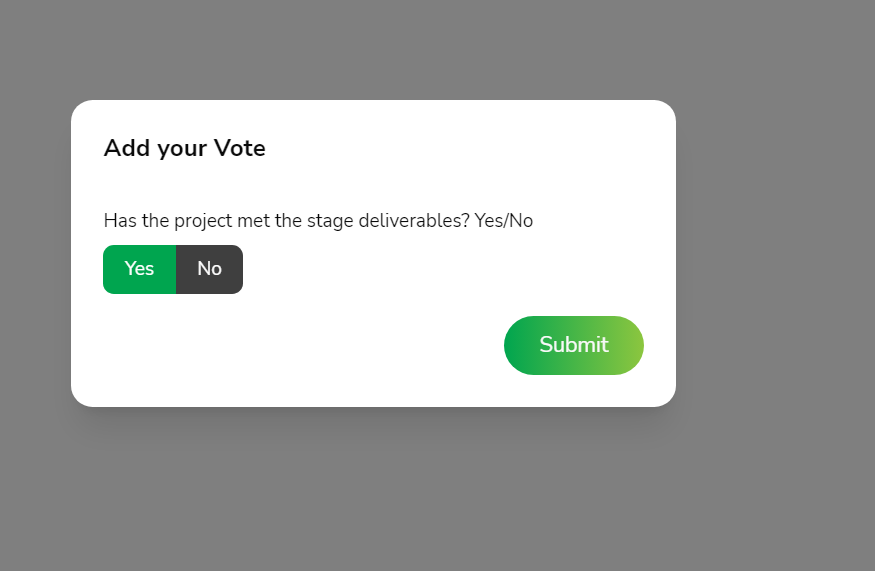Click the word Has starting the question
The width and height of the screenshot is (875, 571).
pyautogui.click(x=120, y=220)
